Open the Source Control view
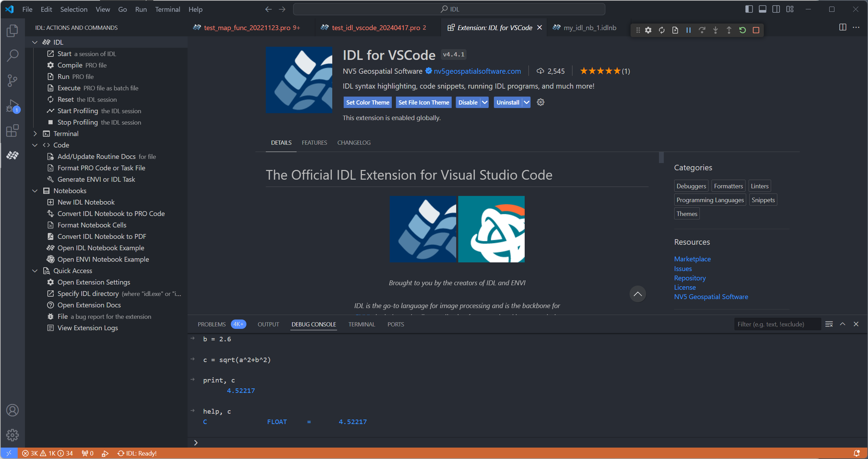The width and height of the screenshot is (868, 459). [x=12, y=80]
